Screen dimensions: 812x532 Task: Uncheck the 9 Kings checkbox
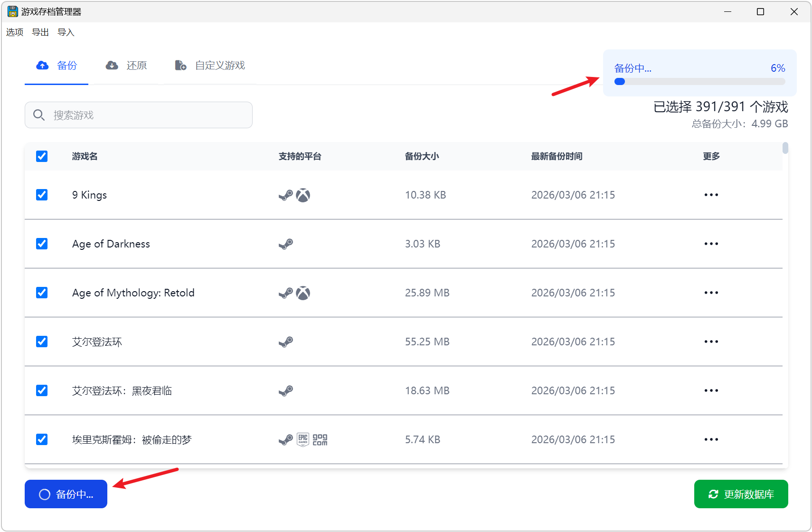42,195
